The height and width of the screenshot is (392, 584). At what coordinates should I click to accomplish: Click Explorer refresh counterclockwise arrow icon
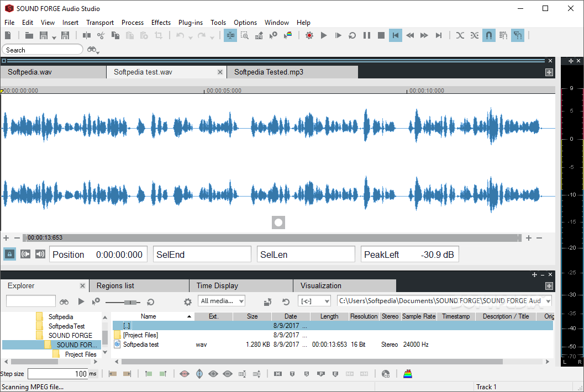[286, 302]
